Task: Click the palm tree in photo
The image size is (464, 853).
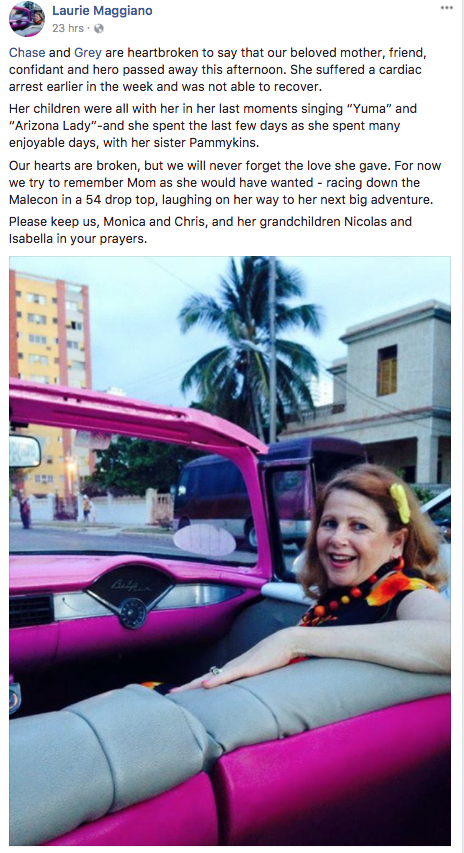Action: [x=248, y=348]
